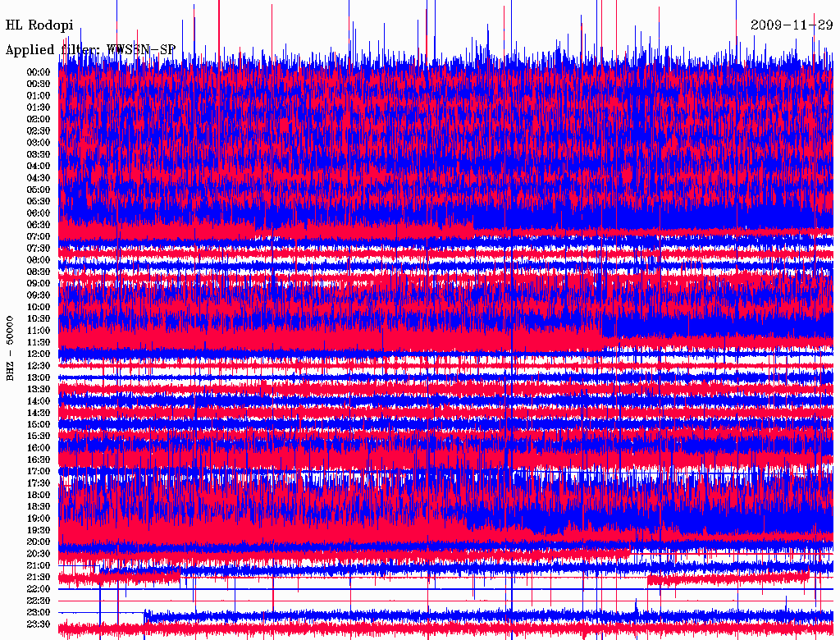Select the 03:30 time label
The image size is (840, 640).
[39, 154]
